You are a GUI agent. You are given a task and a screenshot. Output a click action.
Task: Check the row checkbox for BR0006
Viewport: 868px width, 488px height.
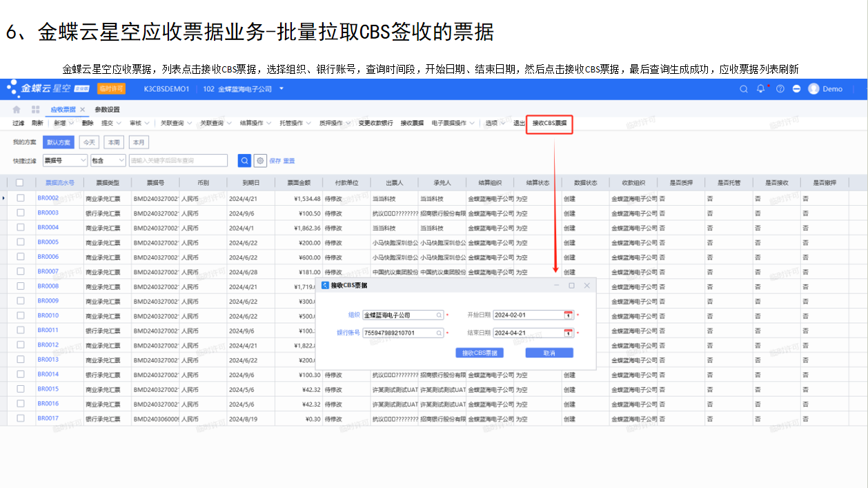(x=20, y=257)
